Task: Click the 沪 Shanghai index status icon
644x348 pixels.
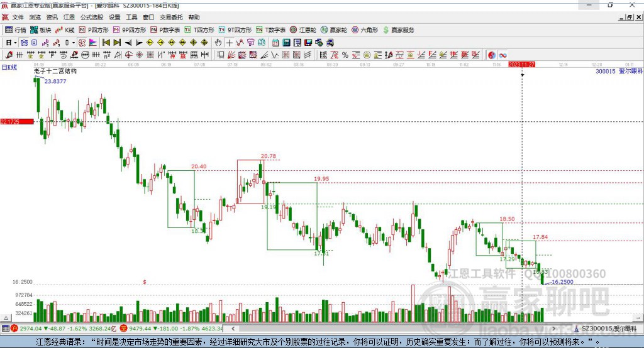Action: 14,329
